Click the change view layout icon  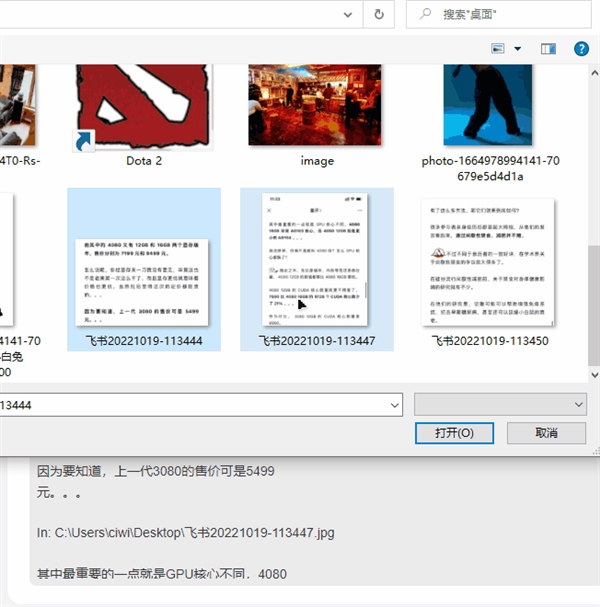click(499, 48)
